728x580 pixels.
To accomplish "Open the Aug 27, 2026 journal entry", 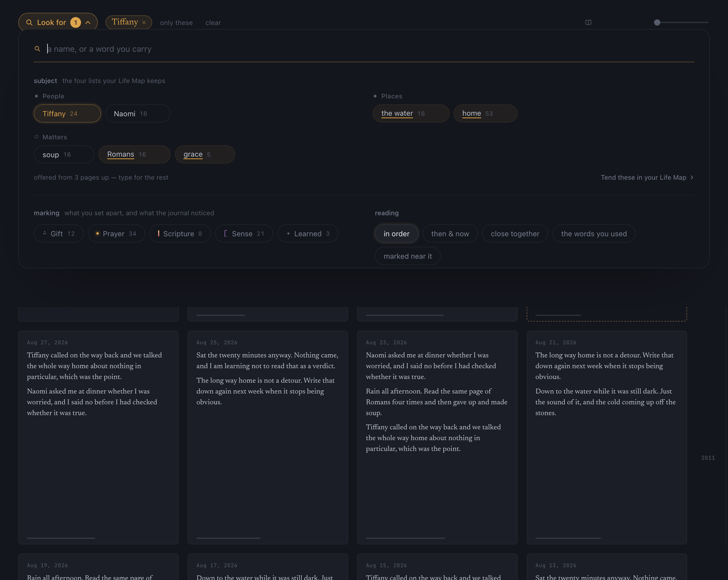I will (98, 437).
